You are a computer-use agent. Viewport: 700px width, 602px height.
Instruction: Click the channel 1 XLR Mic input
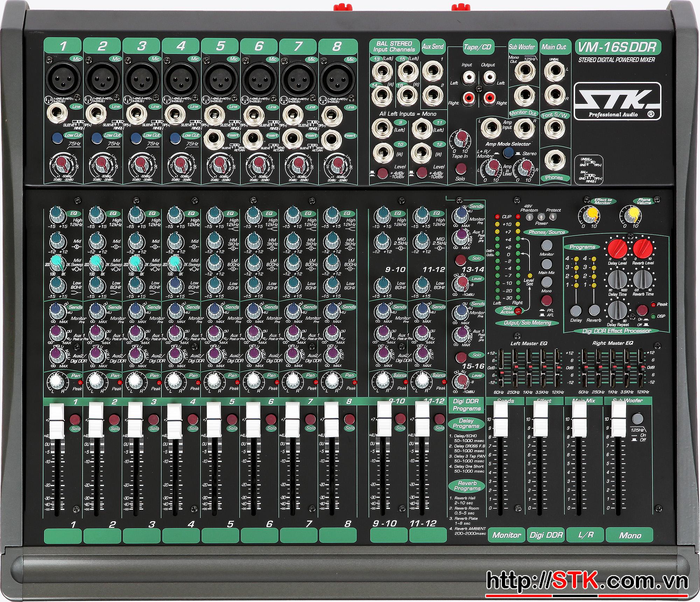pos(63,79)
